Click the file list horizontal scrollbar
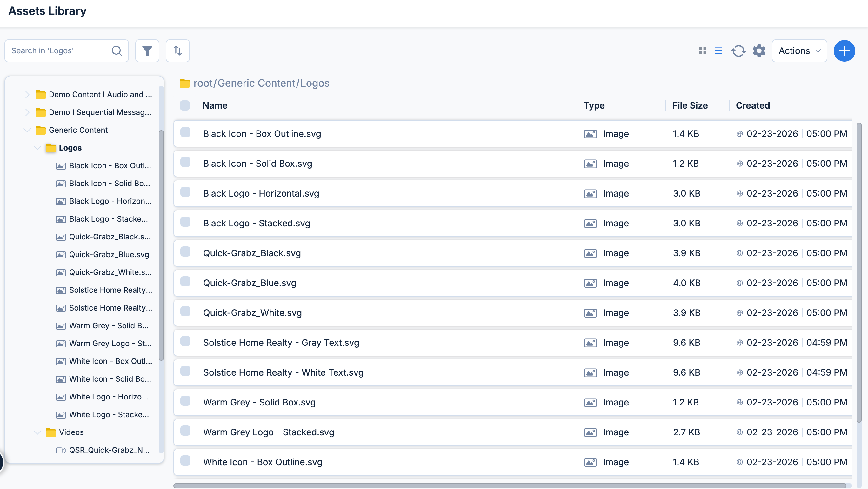This screenshot has width=868, height=489. click(510, 486)
